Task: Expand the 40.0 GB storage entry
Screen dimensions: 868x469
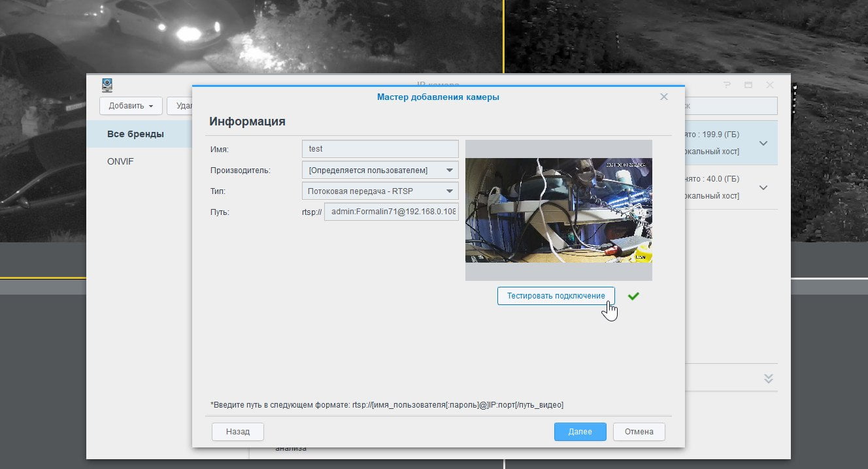Action: coord(763,187)
